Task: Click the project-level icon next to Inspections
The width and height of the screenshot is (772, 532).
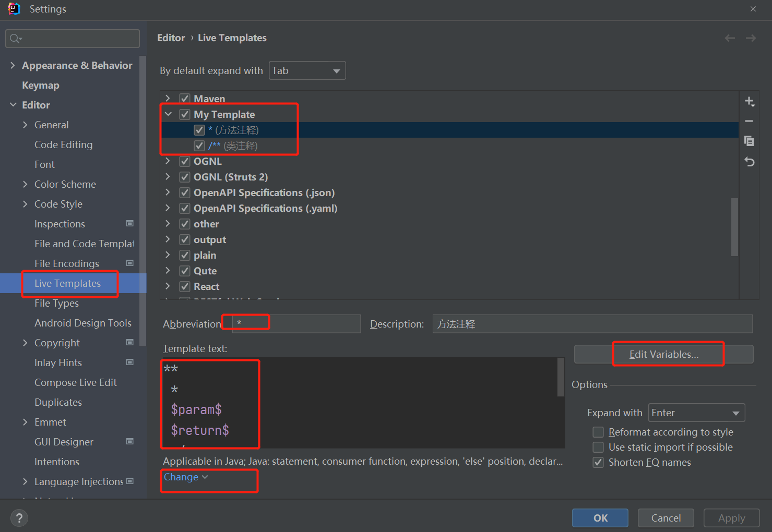Action: tap(130, 224)
